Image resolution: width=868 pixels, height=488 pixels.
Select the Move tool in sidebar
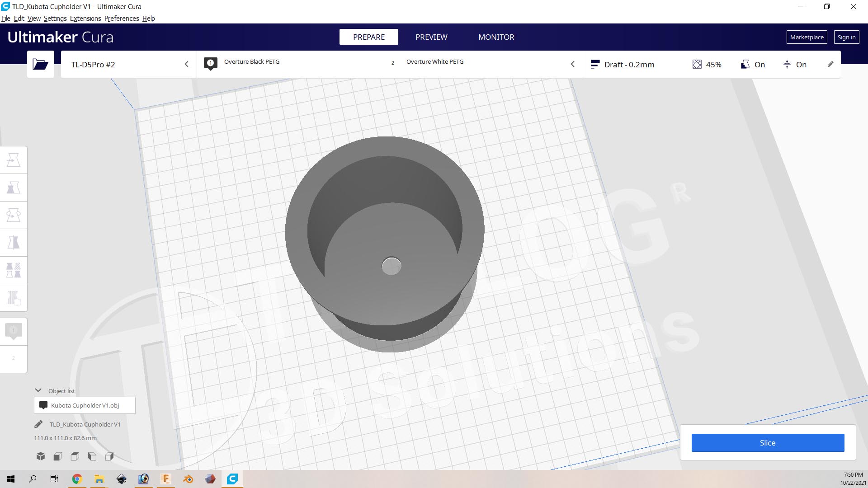14,160
